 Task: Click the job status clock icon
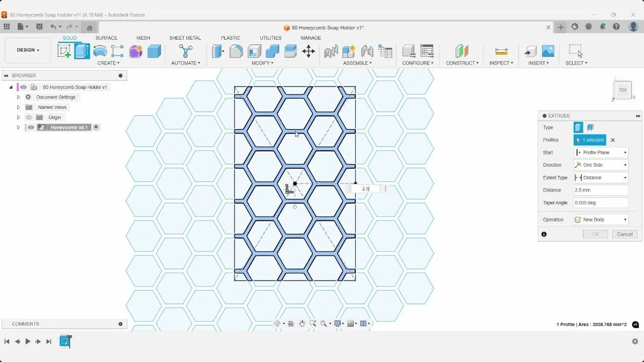pyautogui.click(x=589, y=27)
